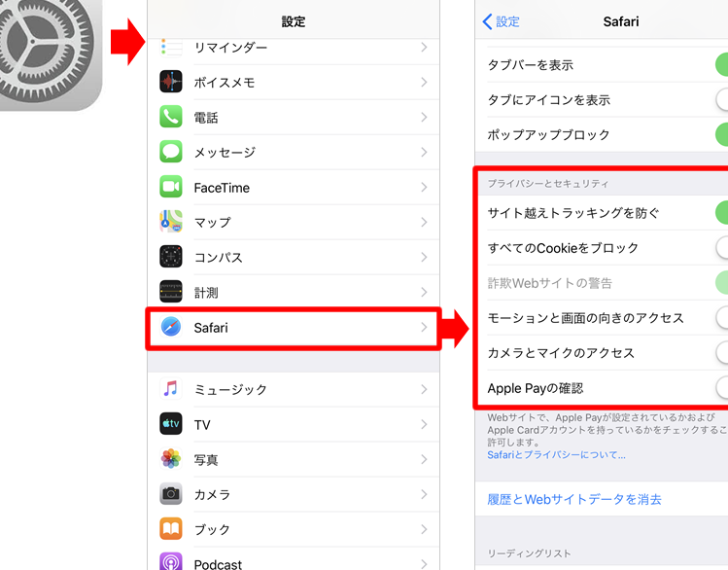Open chevron on FaceTime row
728x570 pixels.
click(424, 187)
